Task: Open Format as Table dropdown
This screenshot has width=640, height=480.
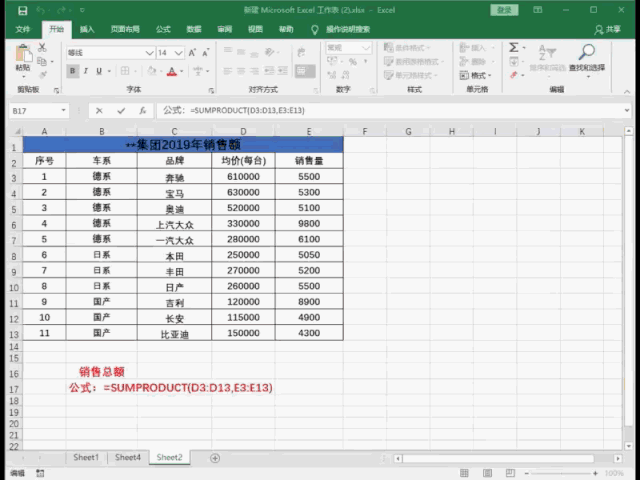Action: click(x=413, y=62)
